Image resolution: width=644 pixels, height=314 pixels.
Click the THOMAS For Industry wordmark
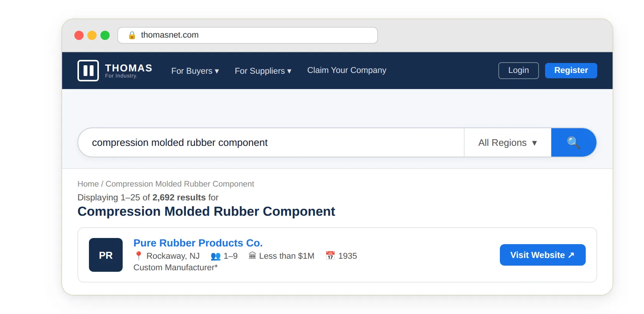click(128, 71)
